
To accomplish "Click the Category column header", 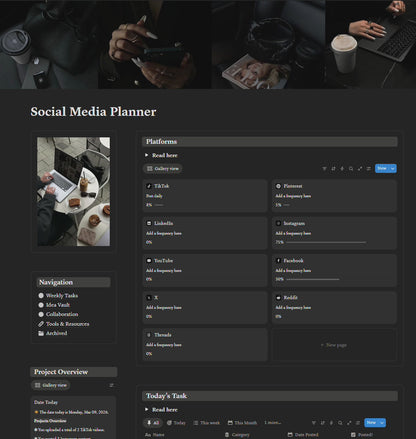I will coord(237,435).
